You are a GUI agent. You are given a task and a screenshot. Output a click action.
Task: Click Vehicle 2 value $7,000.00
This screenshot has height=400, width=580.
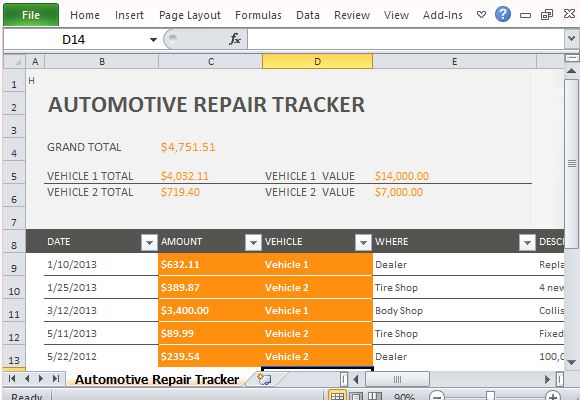(399, 192)
